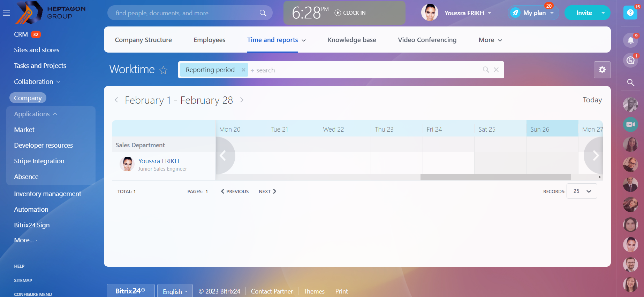The image size is (644, 297).
Task: Open Youssra FRIKH's employee profile link
Action: click(x=159, y=161)
